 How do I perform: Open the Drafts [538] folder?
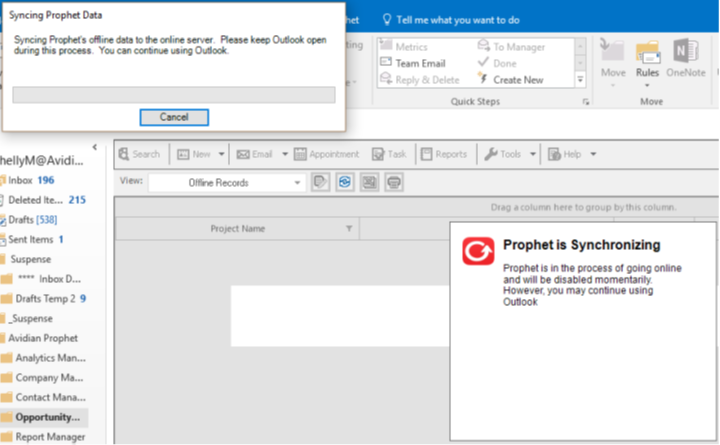(29, 220)
